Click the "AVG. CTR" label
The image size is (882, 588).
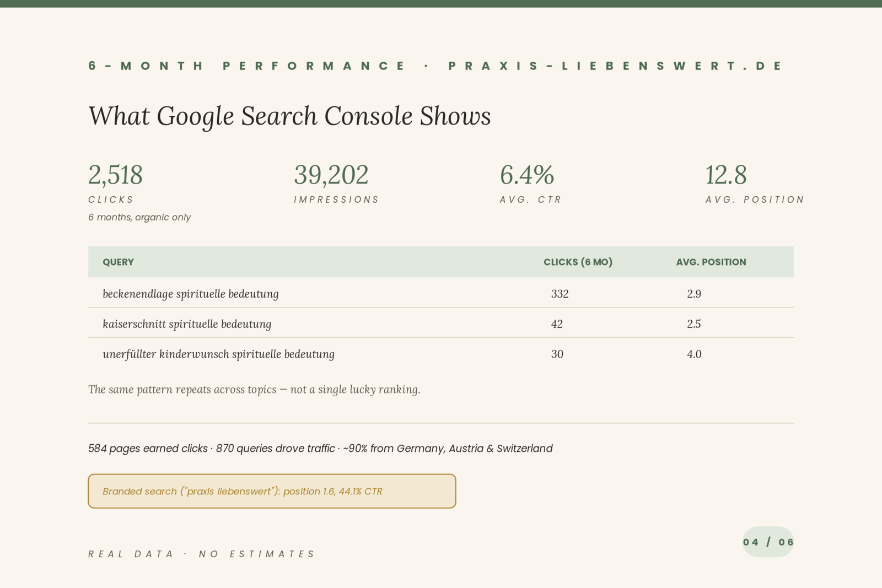tap(530, 199)
